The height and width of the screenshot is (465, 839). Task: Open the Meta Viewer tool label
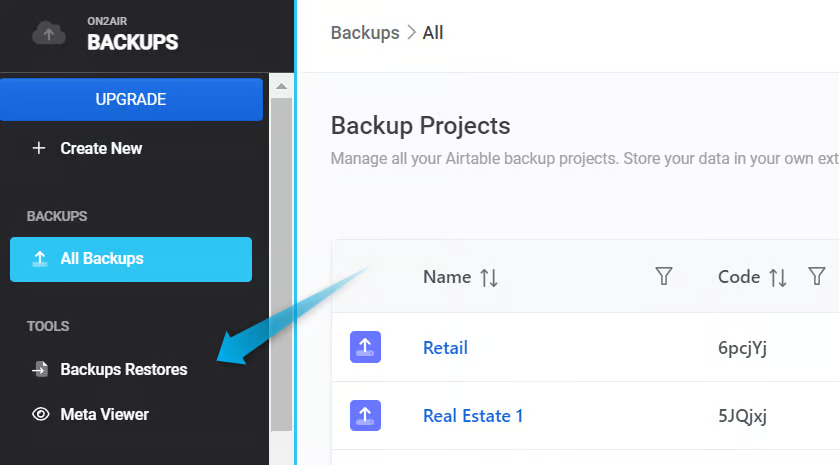click(104, 414)
